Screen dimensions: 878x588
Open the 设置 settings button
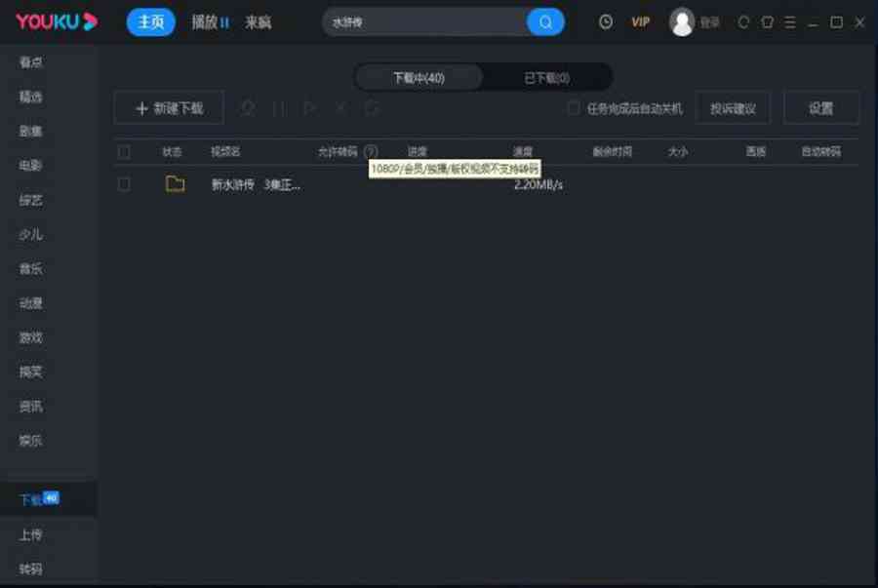820,108
